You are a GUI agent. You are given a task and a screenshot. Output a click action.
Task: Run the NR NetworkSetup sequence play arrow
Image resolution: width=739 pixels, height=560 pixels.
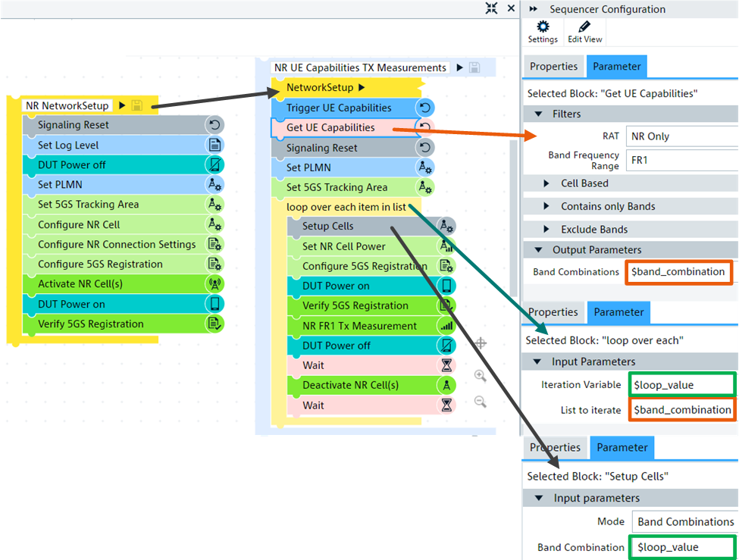coord(122,105)
